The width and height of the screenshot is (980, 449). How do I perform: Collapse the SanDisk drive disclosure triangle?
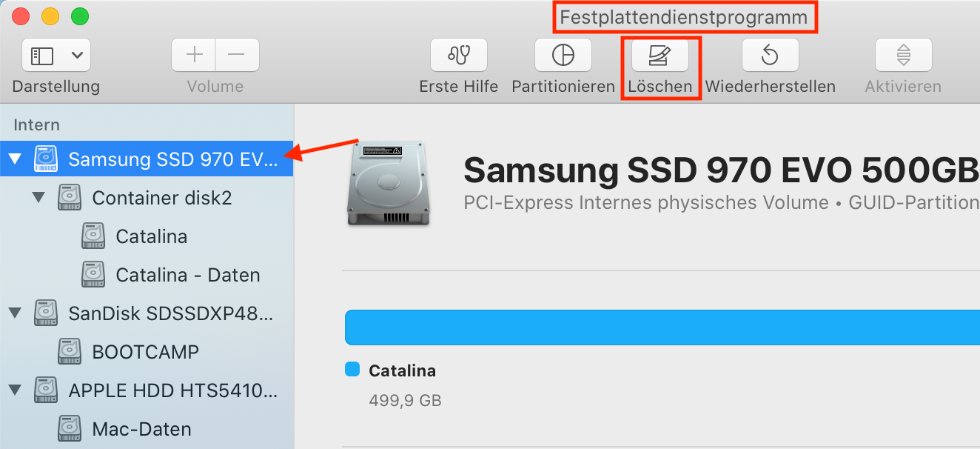(x=16, y=313)
